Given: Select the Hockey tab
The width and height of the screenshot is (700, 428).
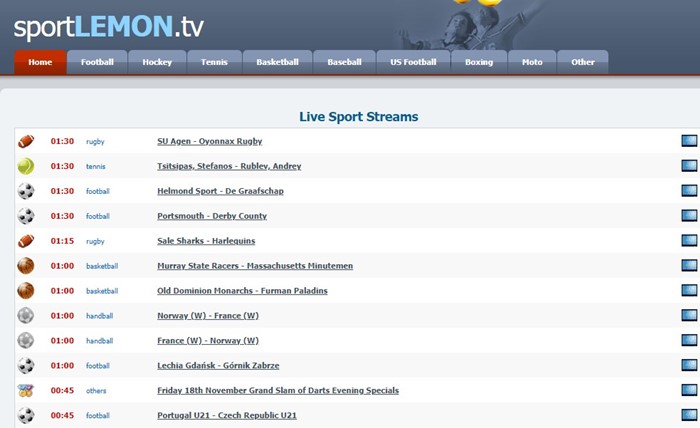Looking at the screenshot, I should [x=157, y=62].
